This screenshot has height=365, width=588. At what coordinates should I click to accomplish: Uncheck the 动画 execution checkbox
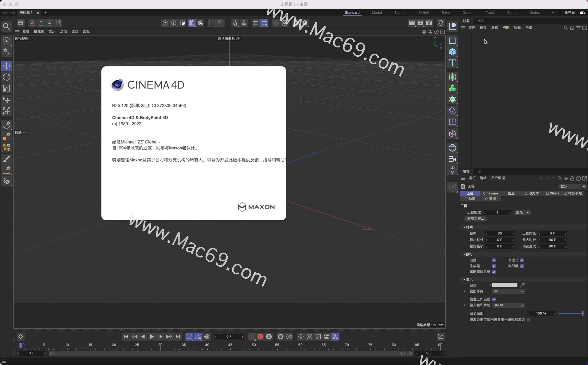(x=494, y=260)
